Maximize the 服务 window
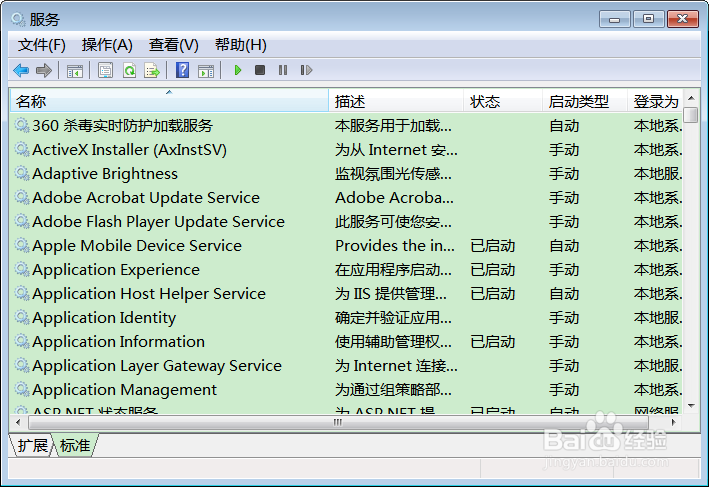Screen dimensions: 709x487 (x=648, y=19)
